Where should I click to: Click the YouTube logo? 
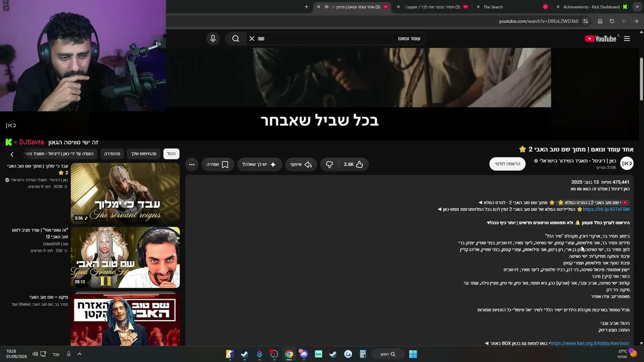(x=601, y=39)
